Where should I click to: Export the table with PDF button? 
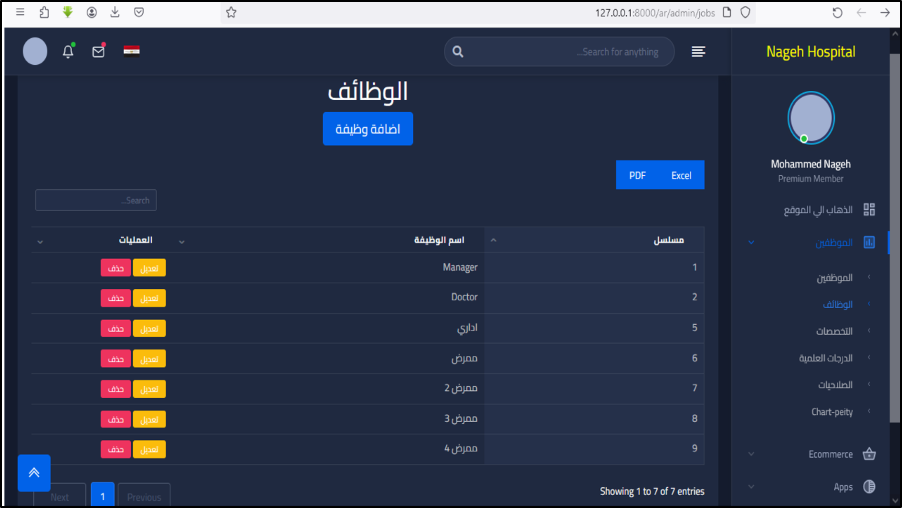[637, 175]
